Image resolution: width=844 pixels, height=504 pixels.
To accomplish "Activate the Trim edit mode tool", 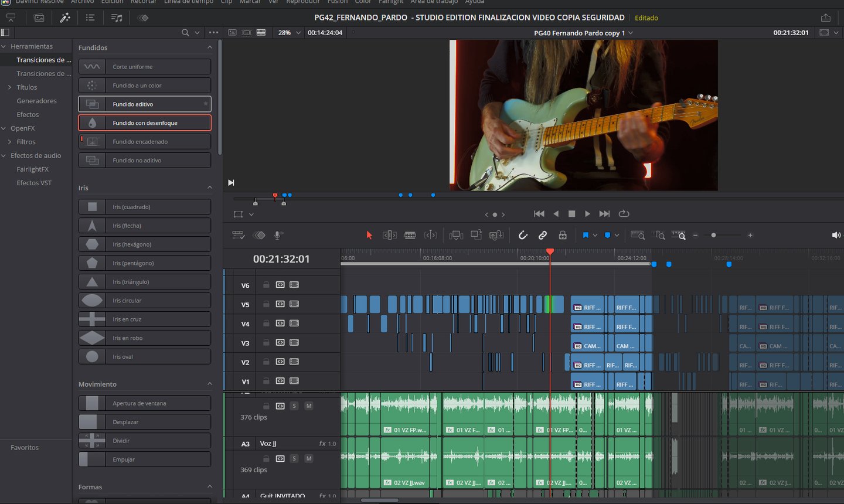I will click(x=390, y=235).
